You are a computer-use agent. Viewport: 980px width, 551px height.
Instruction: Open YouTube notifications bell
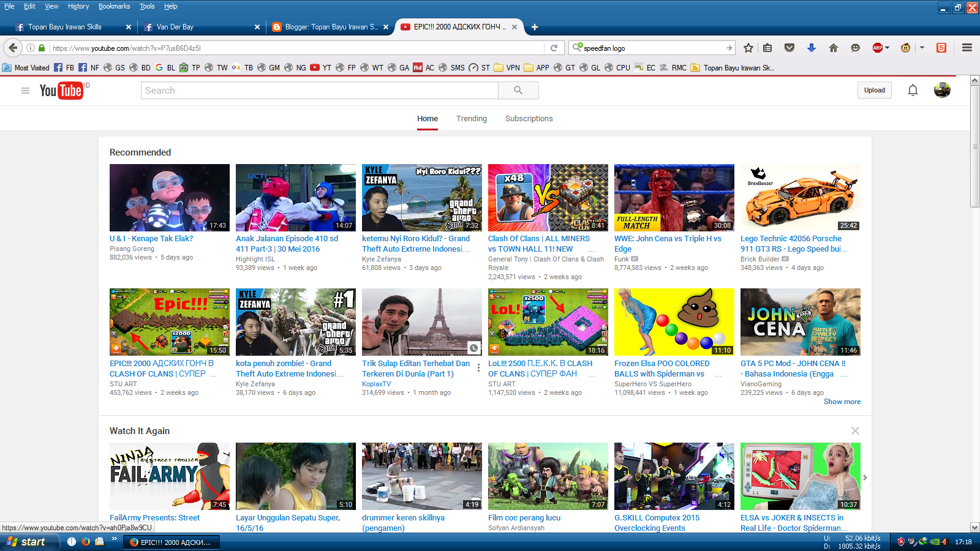pos(913,91)
